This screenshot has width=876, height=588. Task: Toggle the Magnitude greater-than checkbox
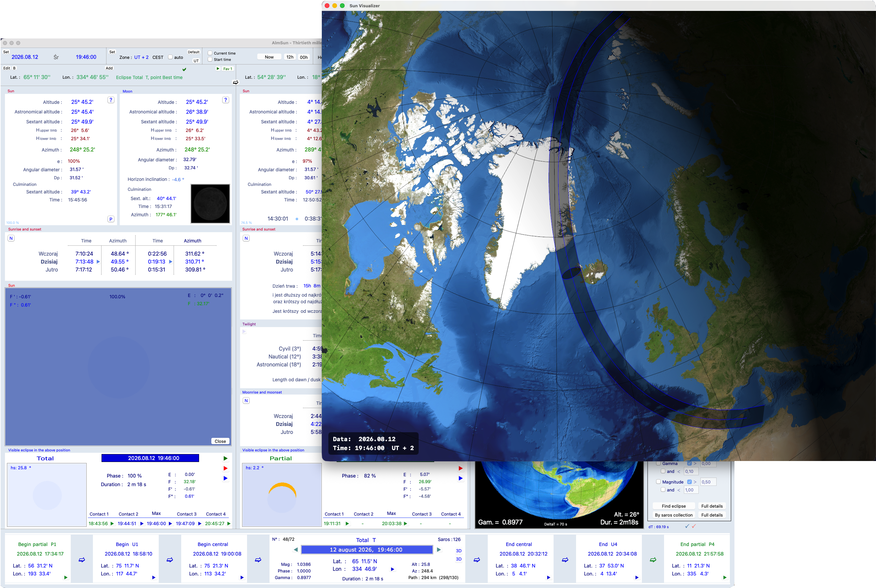pos(689,482)
